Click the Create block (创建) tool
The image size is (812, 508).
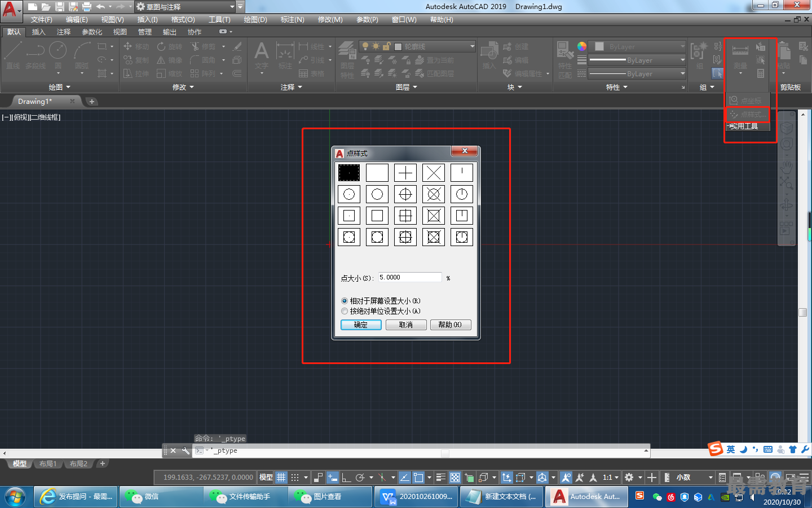point(515,46)
